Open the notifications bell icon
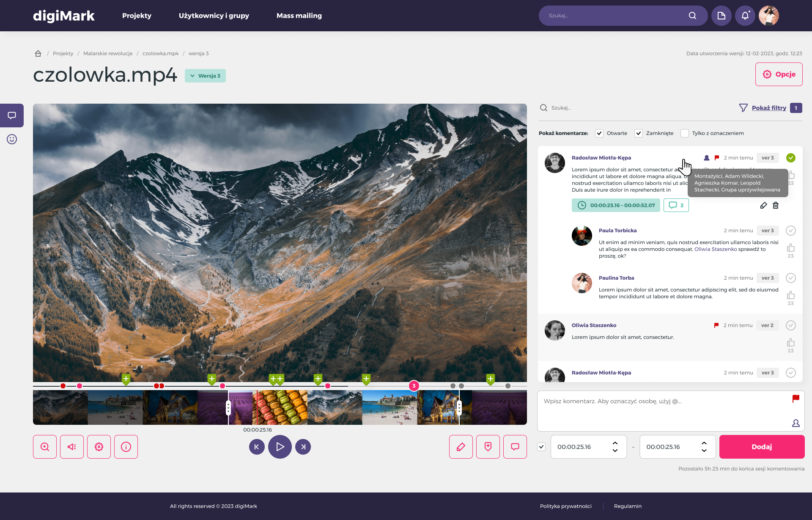This screenshot has width=812, height=520. [x=745, y=16]
